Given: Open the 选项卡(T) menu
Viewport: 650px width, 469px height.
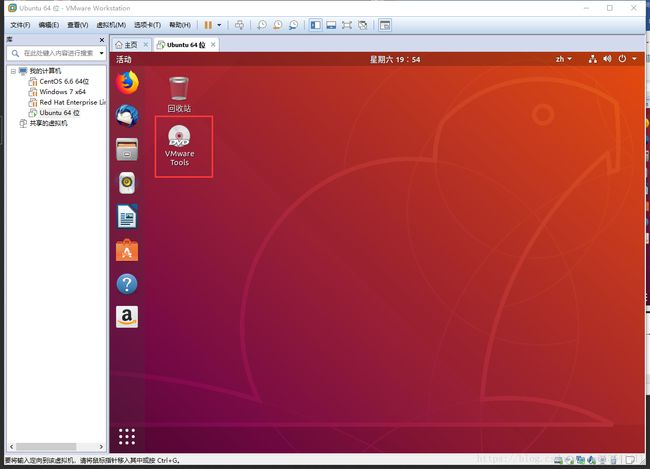Looking at the screenshot, I should point(148,25).
